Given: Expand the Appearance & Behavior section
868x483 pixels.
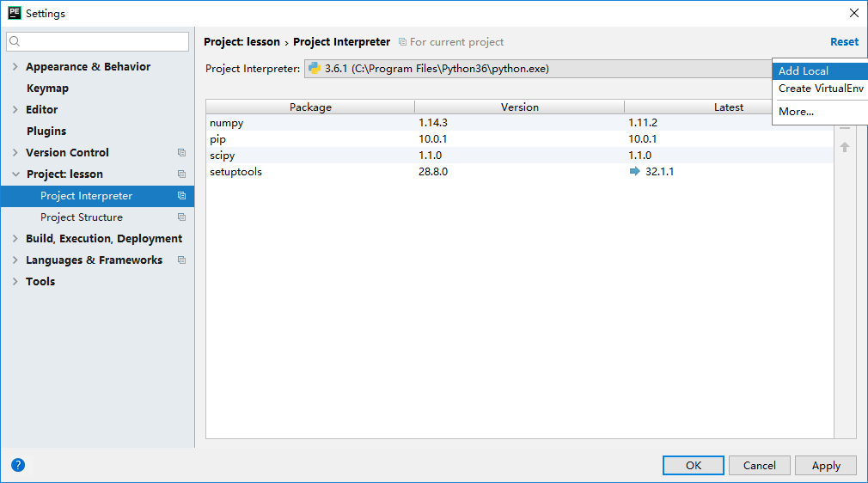Looking at the screenshot, I should click(15, 66).
